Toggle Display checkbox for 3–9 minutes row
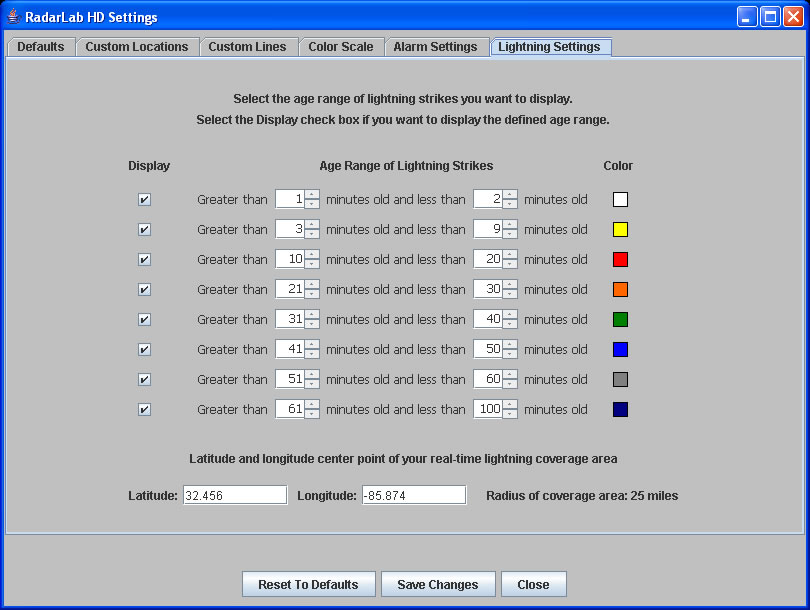This screenshot has width=810, height=610. pyautogui.click(x=145, y=229)
